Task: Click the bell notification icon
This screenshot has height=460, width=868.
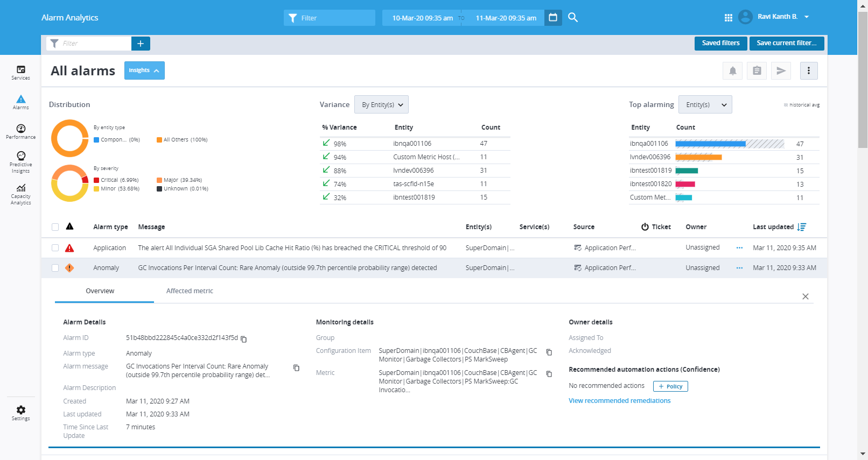Action: [732, 71]
